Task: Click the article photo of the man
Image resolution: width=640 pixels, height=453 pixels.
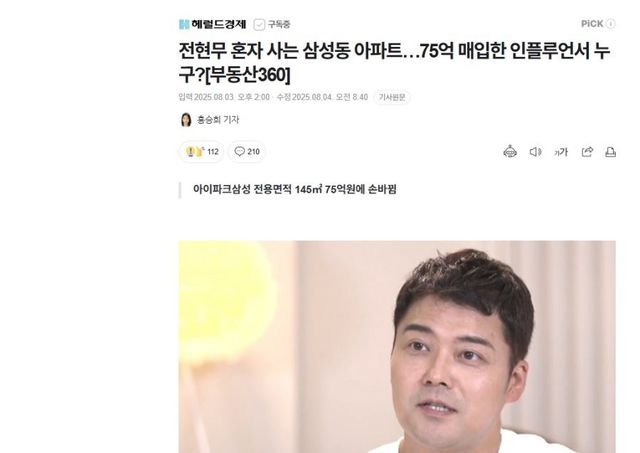Action: point(397,346)
